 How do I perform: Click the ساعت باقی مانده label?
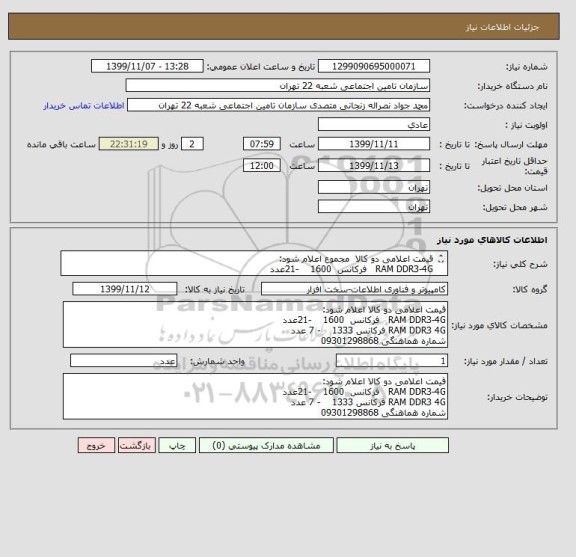(x=61, y=145)
